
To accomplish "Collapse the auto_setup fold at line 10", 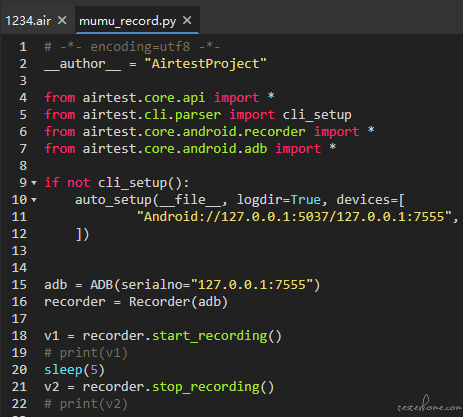I will pyautogui.click(x=34, y=200).
